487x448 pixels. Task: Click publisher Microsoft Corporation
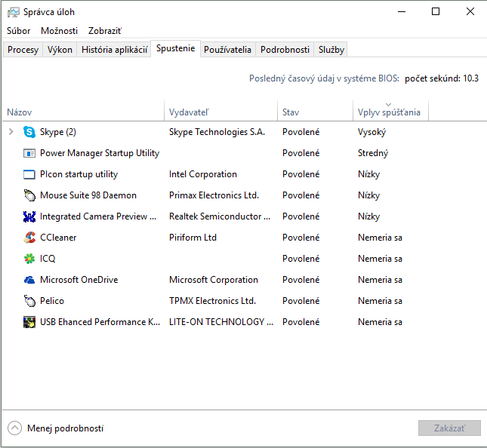(x=214, y=280)
